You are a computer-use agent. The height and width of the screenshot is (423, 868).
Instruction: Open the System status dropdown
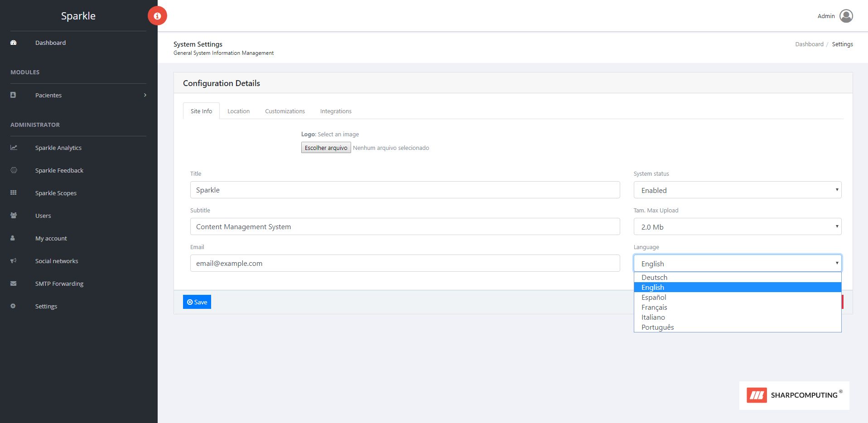pyautogui.click(x=738, y=190)
